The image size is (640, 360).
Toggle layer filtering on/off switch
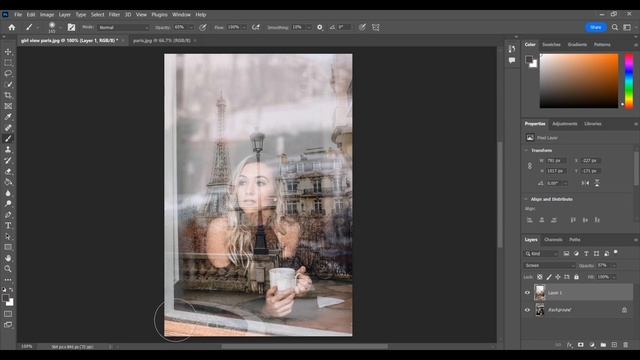tap(616, 252)
